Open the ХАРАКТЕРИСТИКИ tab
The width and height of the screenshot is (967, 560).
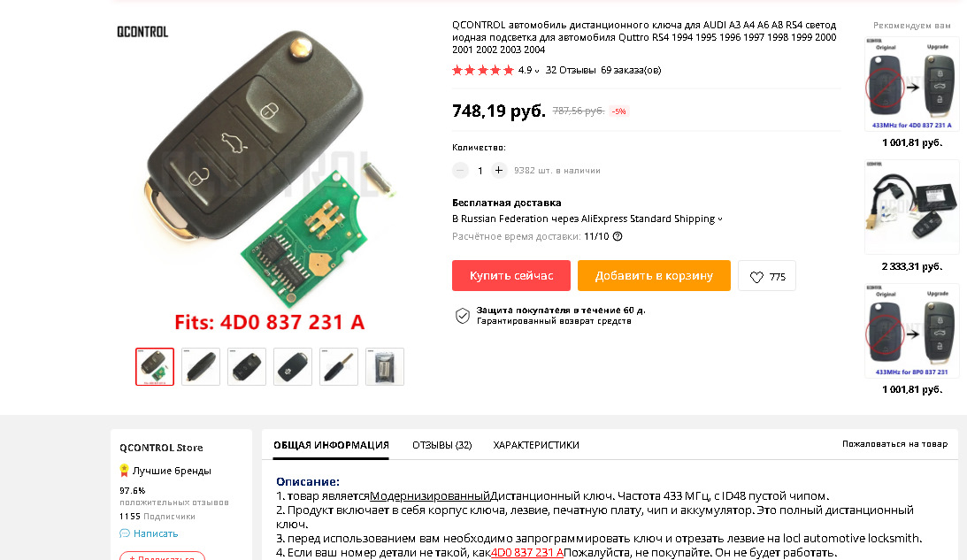pyautogui.click(x=536, y=445)
